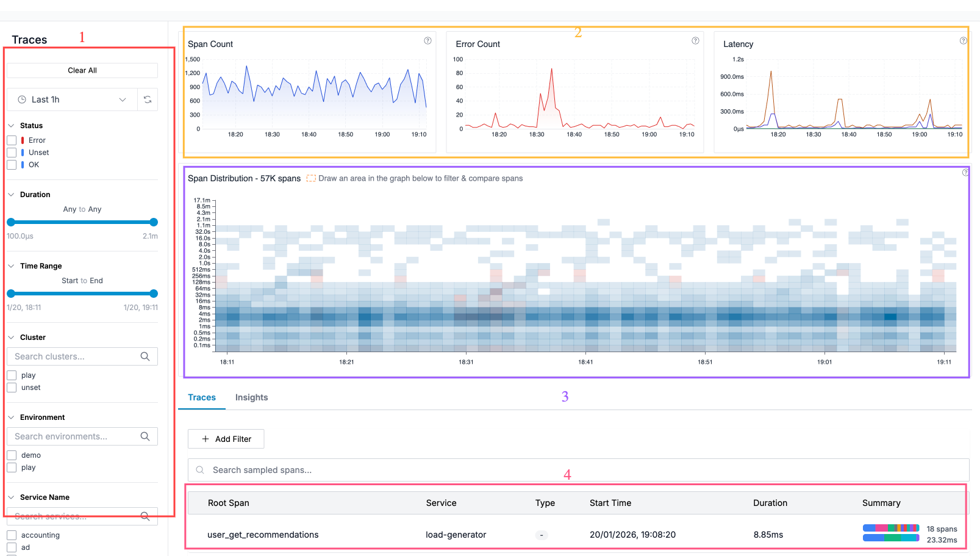Image resolution: width=980 pixels, height=556 pixels.
Task: Select the Traces tab
Action: point(201,397)
